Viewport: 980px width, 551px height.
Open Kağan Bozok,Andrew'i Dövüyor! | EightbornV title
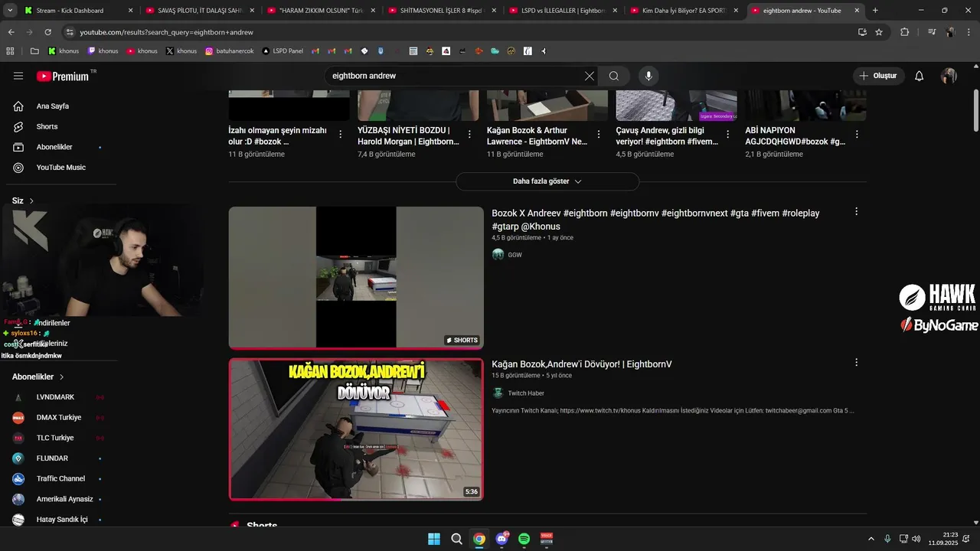click(582, 364)
